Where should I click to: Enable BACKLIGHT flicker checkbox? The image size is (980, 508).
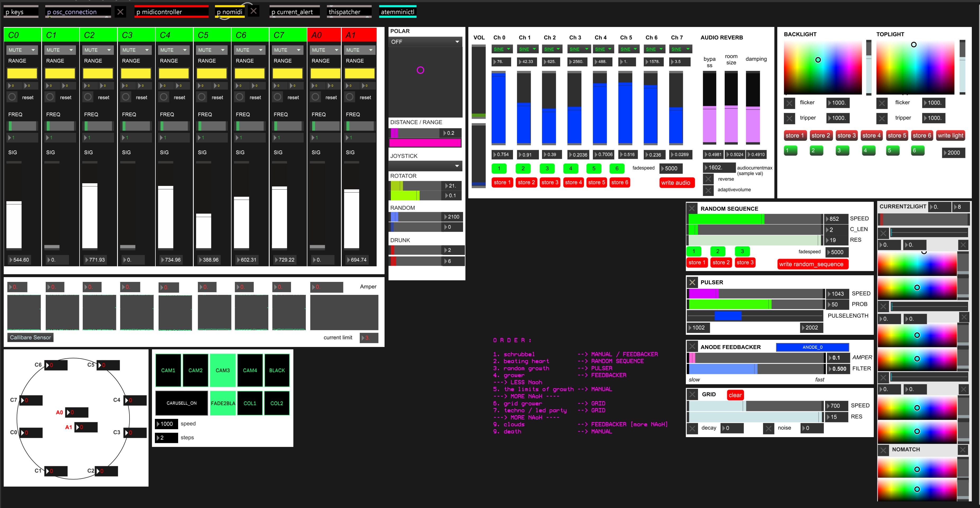pyautogui.click(x=789, y=103)
